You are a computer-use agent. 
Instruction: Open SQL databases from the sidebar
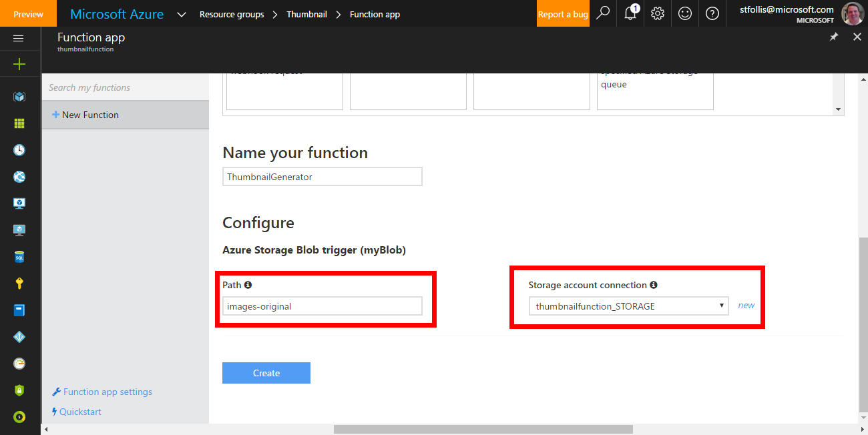pyautogui.click(x=19, y=257)
